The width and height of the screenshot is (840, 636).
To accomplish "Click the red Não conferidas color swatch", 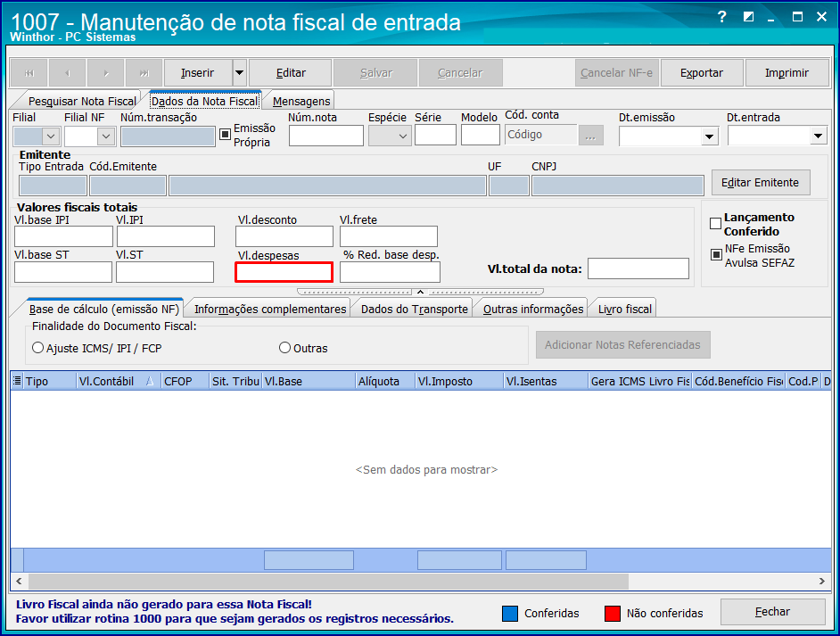I will coord(613,614).
